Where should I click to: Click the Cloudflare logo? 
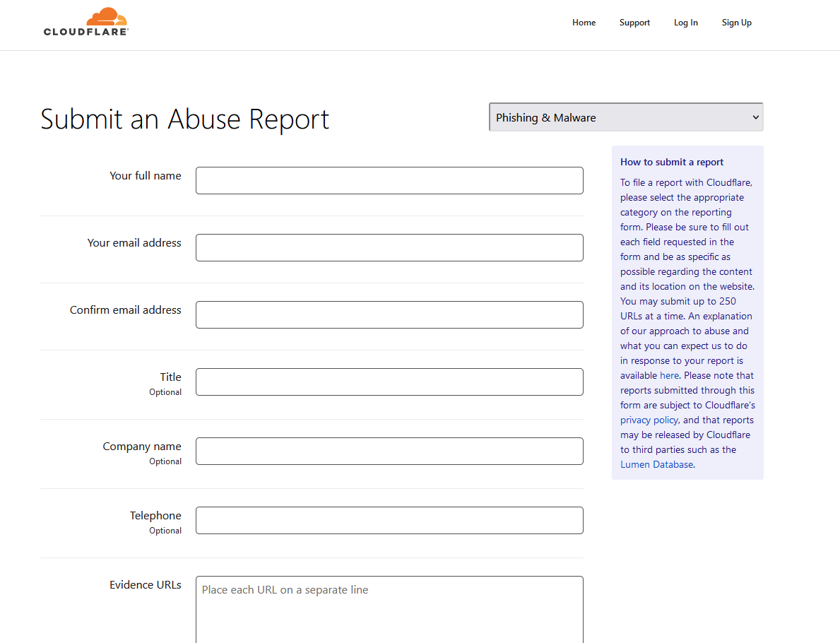(x=85, y=22)
